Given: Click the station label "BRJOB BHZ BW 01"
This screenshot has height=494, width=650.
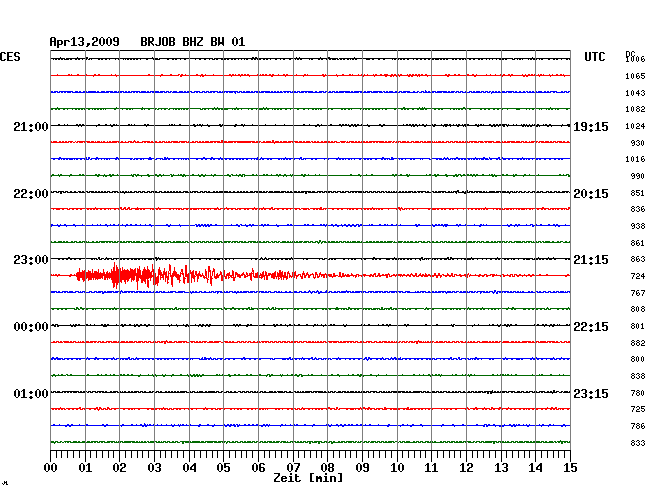Looking at the screenshot, I should (193, 42).
